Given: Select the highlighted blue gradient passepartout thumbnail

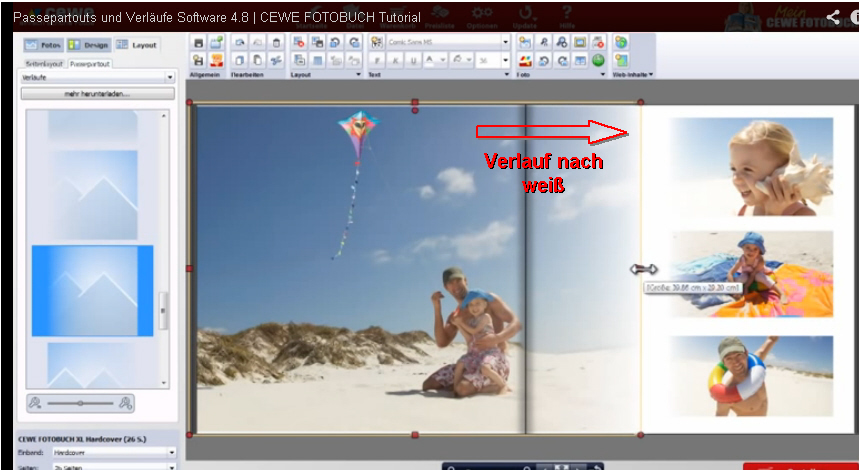Looking at the screenshot, I should [92, 290].
